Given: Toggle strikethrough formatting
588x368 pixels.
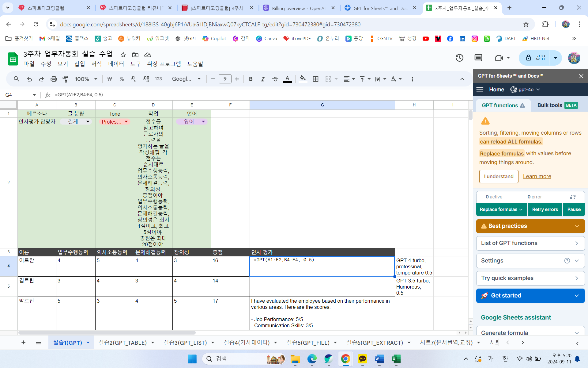Looking at the screenshot, I should point(275,79).
